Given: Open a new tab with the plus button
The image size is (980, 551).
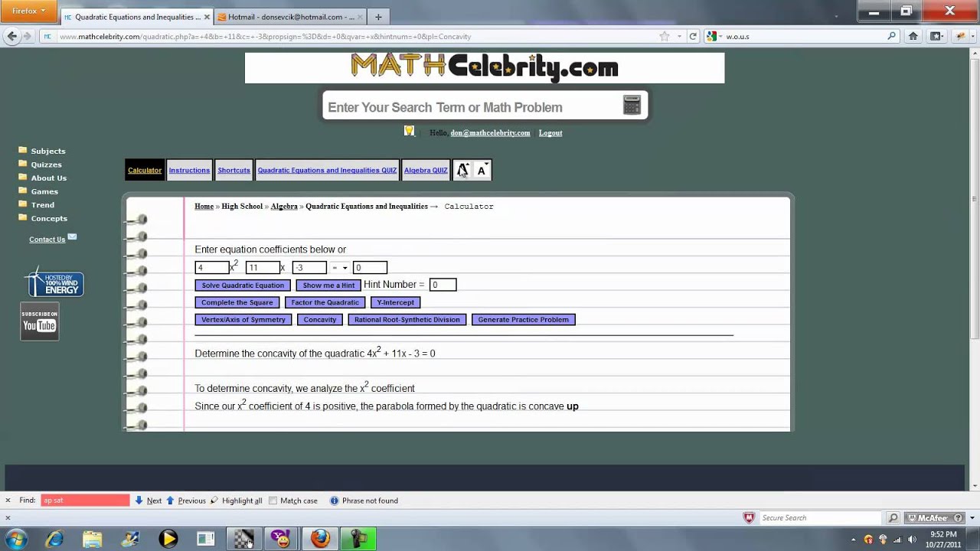Looking at the screenshot, I should coord(378,17).
